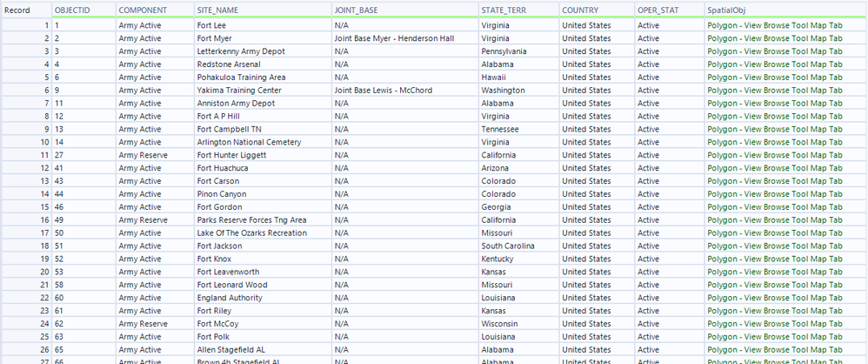
Task: Select the Fort Myer site name cell
Action: 217,38
